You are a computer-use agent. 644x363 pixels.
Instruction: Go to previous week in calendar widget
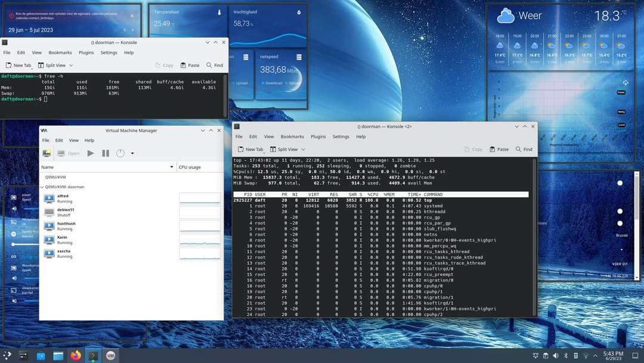(x=125, y=30)
